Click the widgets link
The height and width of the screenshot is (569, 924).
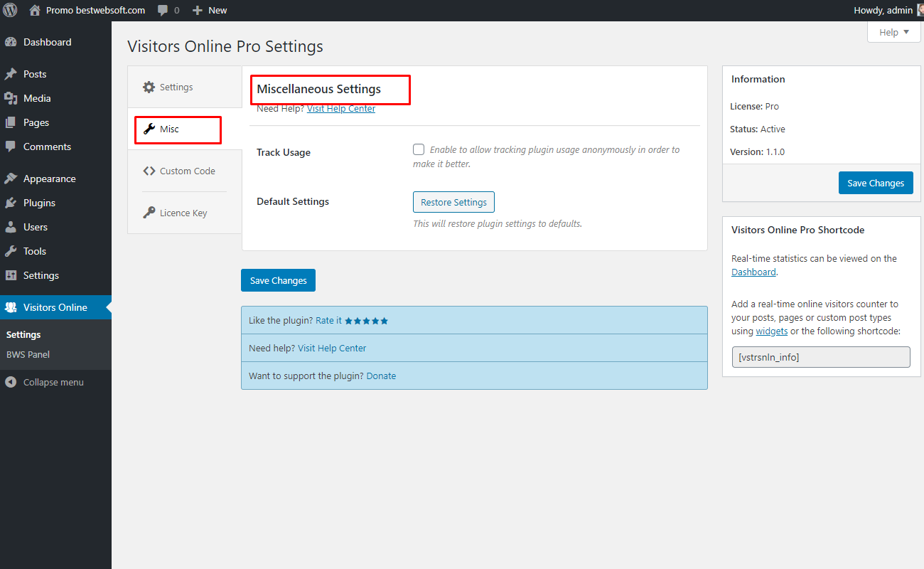pos(771,331)
